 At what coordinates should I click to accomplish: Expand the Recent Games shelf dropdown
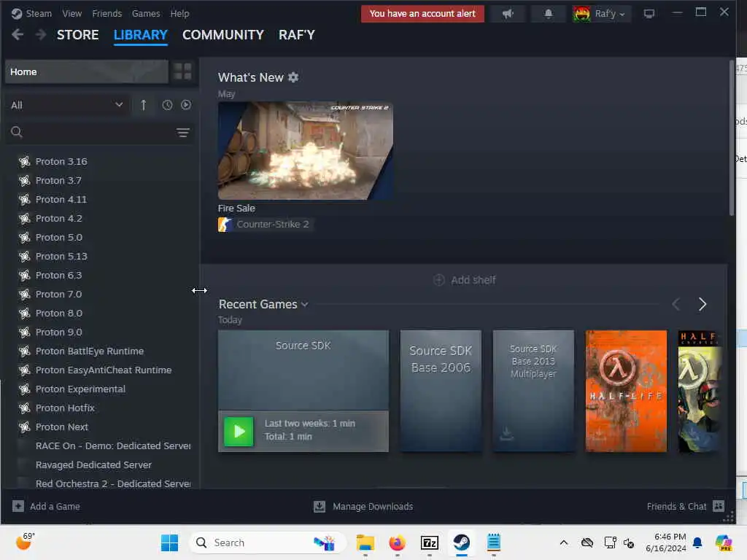click(305, 304)
